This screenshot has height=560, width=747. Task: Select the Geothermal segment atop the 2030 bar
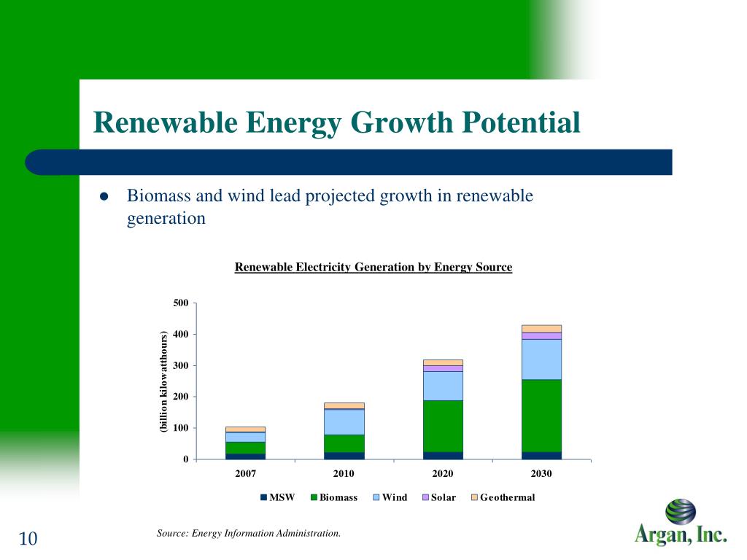coord(542,329)
